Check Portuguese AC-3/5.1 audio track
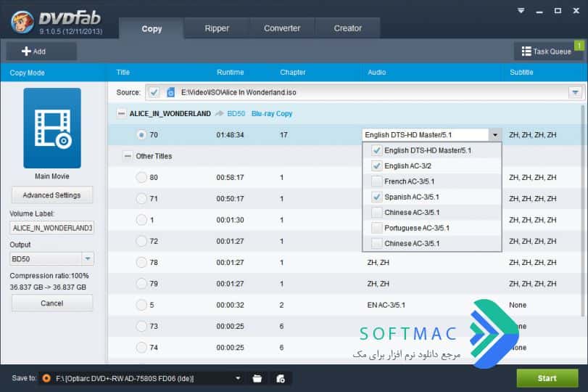The image size is (588, 392). coord(376,228)
